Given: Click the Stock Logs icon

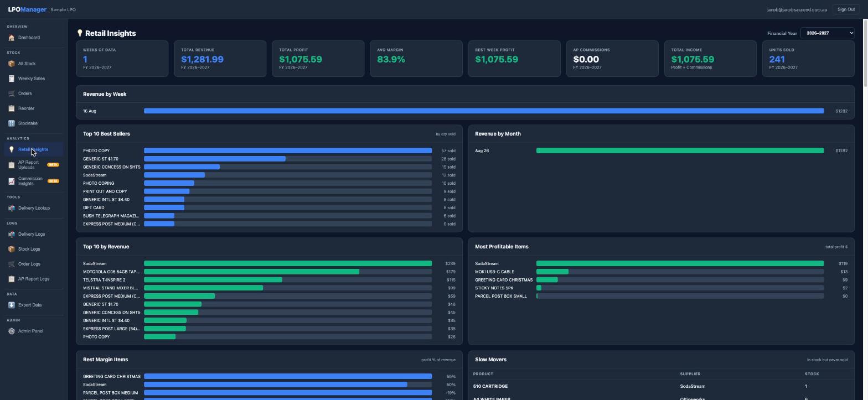Looking at the screenshot, I should [11, 249].
